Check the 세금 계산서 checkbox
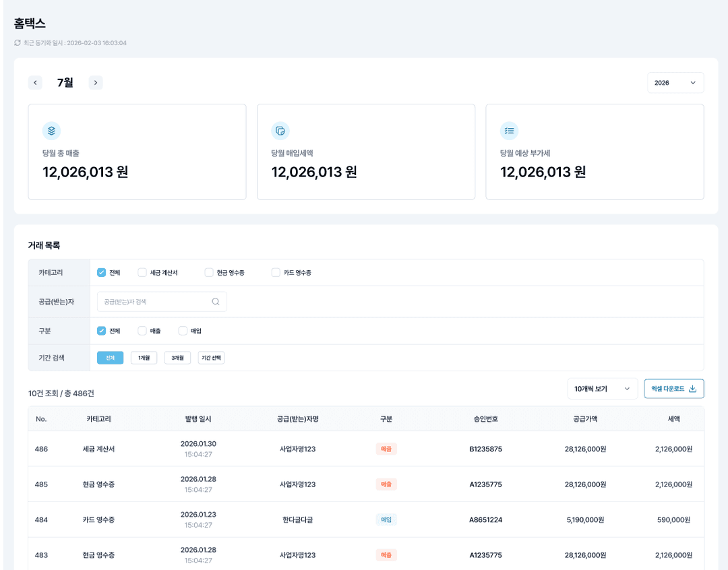Screen dimensions: 728x570 tap(142, 272)
